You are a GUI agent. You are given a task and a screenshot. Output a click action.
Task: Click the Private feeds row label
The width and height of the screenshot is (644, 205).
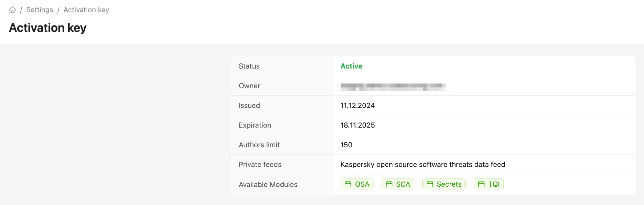260,165
